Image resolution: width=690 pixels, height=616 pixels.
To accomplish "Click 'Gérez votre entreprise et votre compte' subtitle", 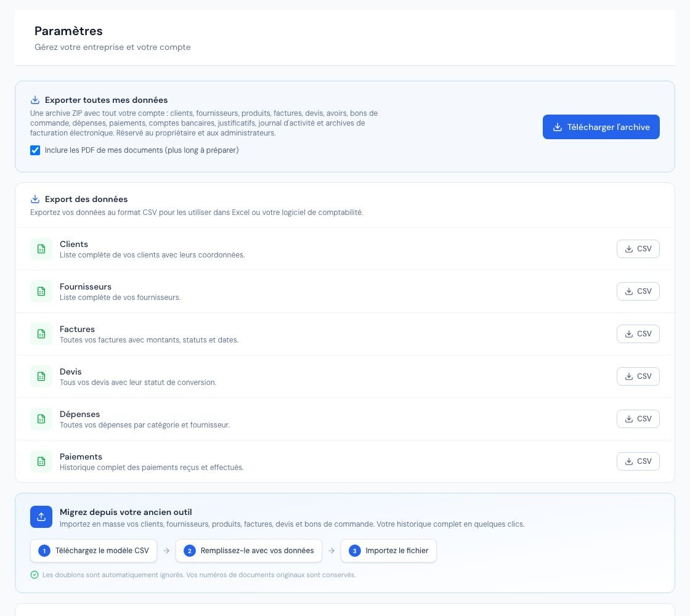I will pyautogui.click(x=113, y=47).
